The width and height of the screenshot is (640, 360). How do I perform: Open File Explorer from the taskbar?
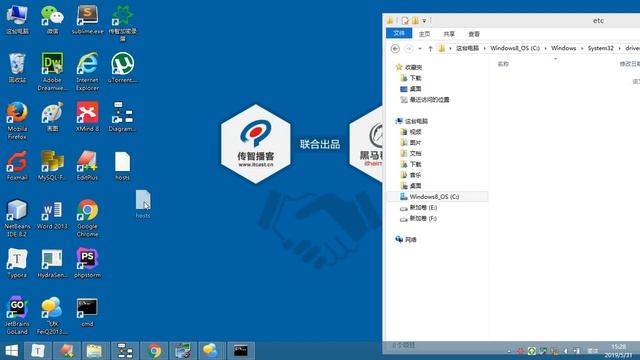click(x=94, y=351)
